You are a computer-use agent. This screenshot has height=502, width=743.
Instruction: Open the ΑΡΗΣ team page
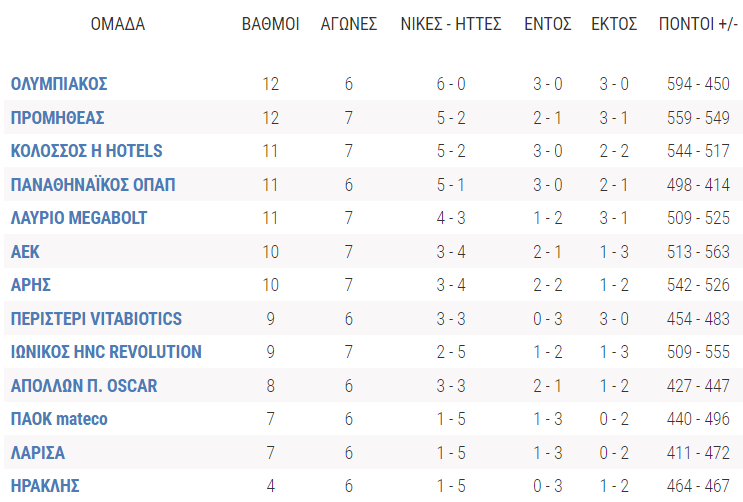point(30,285)
